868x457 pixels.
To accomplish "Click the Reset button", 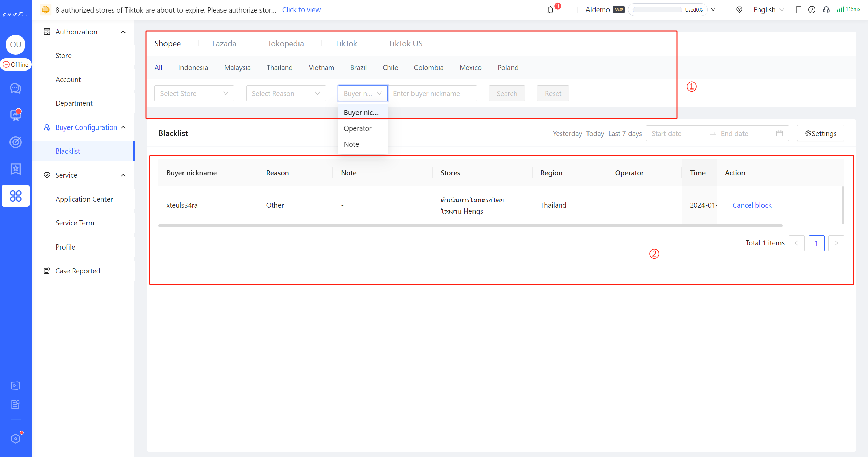I will coord(553,93).
